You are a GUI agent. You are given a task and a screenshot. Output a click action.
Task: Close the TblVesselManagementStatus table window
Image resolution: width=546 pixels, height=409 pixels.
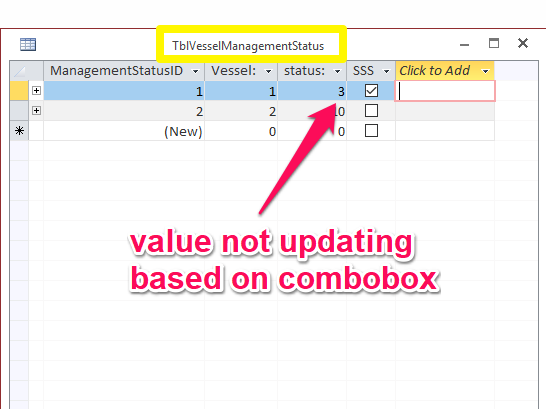click(523, 44)
